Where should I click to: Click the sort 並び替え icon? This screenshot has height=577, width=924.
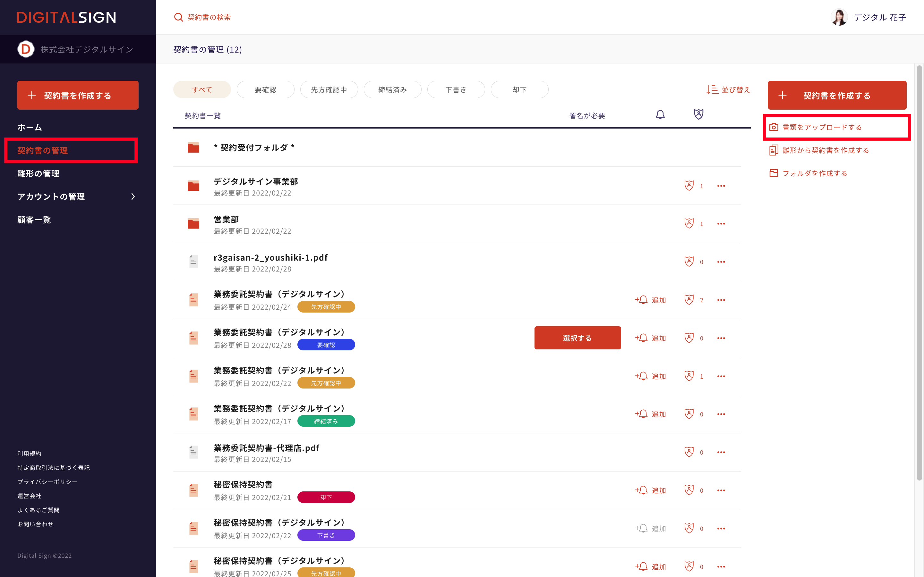pos(712,90)
